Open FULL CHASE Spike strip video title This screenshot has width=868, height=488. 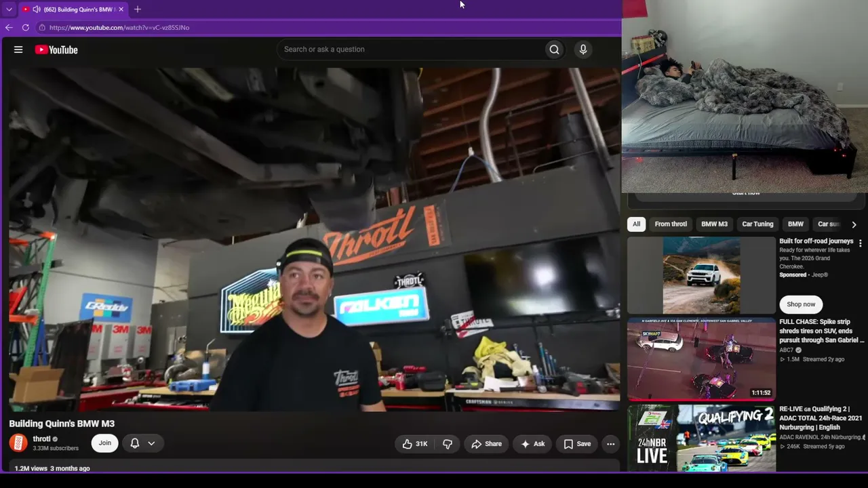[x=822, y=331]
